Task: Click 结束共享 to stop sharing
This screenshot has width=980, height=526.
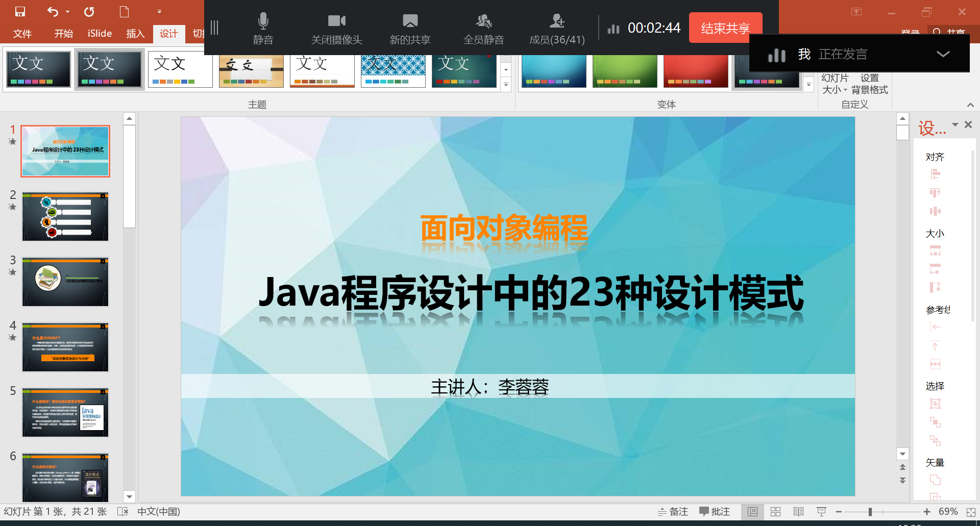Action: 725,28
